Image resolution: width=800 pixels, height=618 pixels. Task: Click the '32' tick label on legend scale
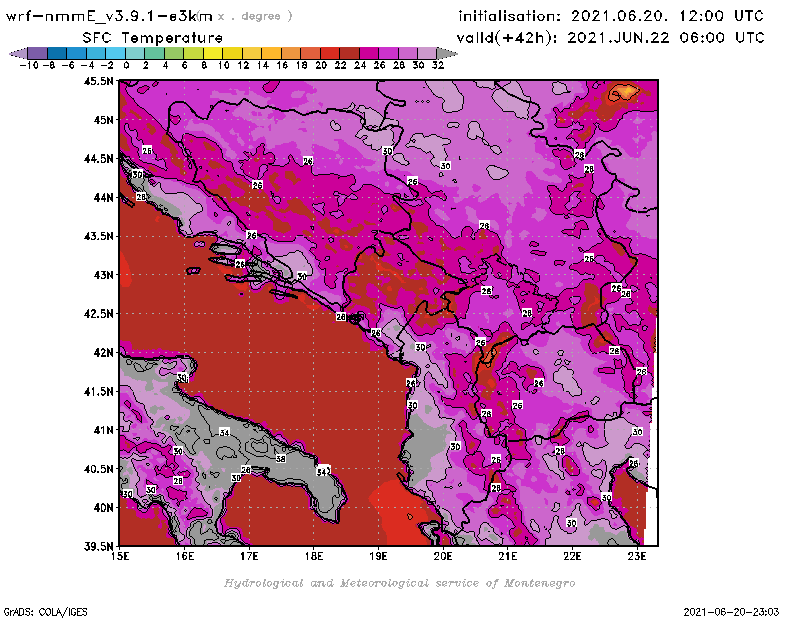(x=438, y=65)
